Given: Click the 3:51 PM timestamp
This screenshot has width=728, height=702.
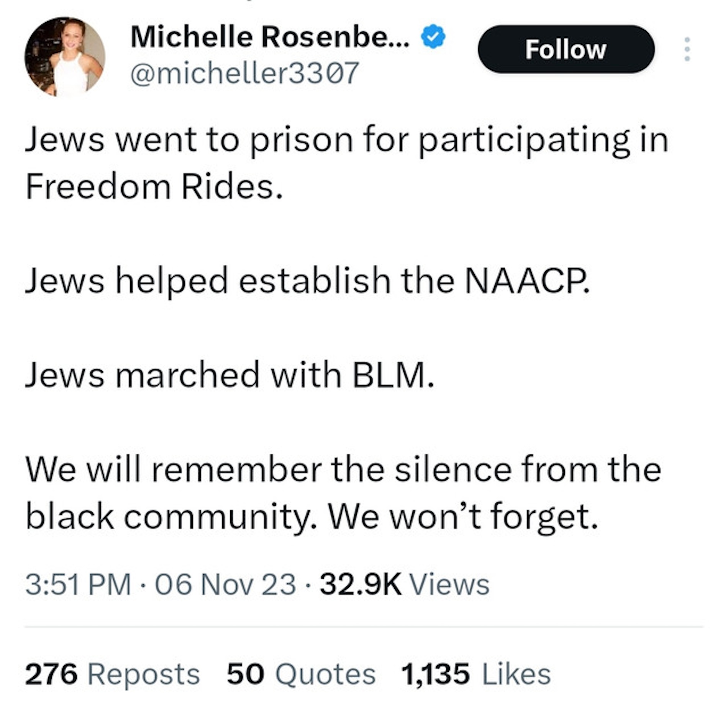Looking at the screenshot, I should (78, 585).
